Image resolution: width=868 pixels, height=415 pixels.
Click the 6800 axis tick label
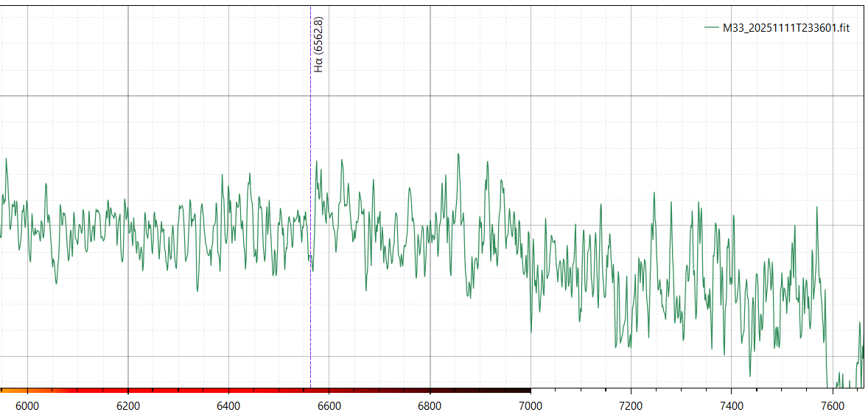click(430, 405)
